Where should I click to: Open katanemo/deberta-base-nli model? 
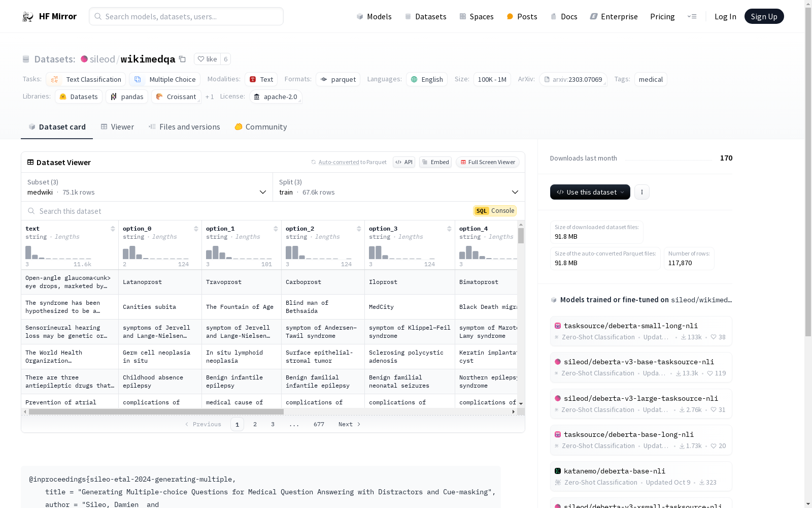tap(641, 476)
